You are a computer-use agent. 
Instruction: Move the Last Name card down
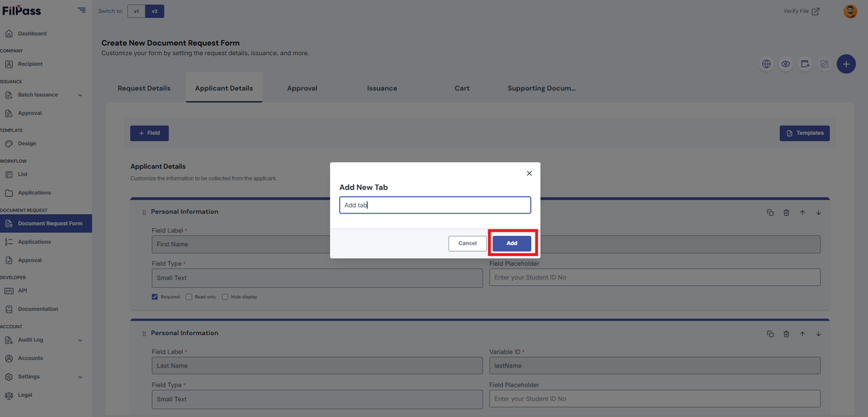pyautogui.click(x=819, y=334)
